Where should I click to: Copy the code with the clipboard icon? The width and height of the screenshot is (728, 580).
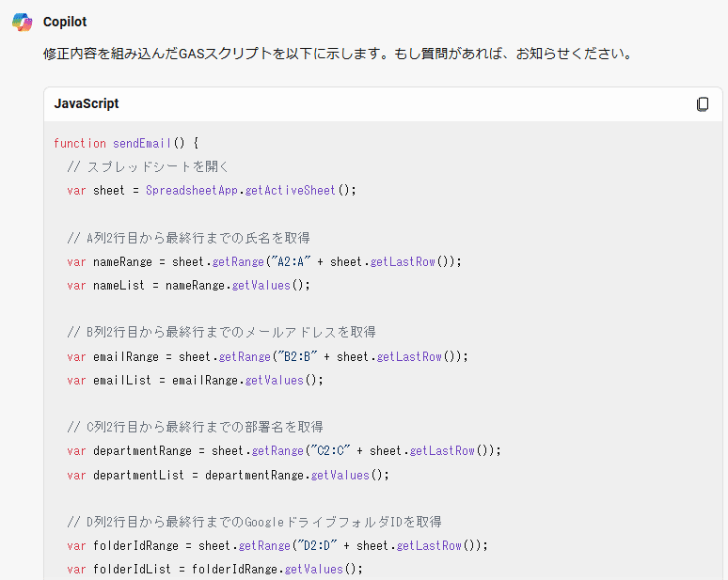coord(703,104)
